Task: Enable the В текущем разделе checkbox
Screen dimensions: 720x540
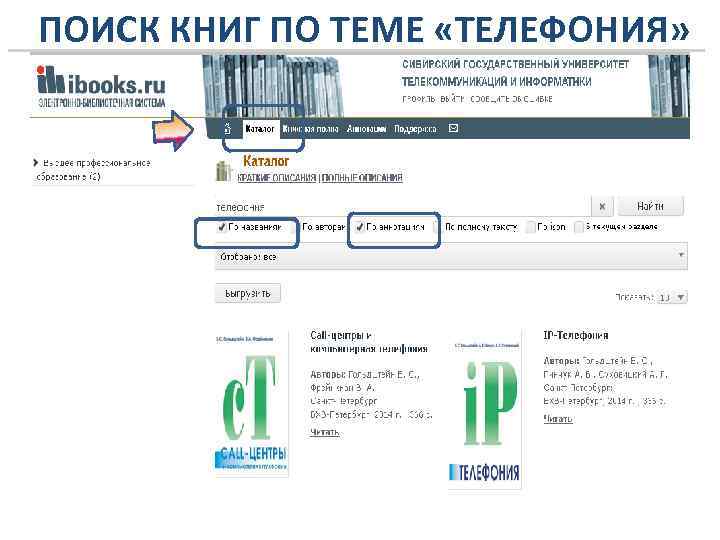Action: (x=579, y=227)
